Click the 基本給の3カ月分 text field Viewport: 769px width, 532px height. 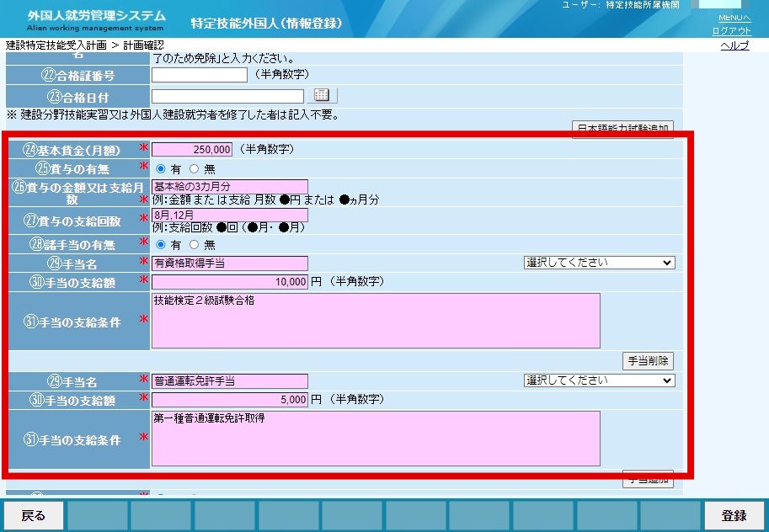(230, 186)
